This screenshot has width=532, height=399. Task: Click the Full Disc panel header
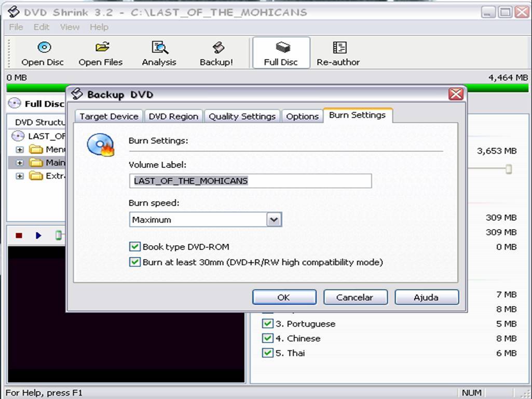pyautogui.click(x=36, y=103)
